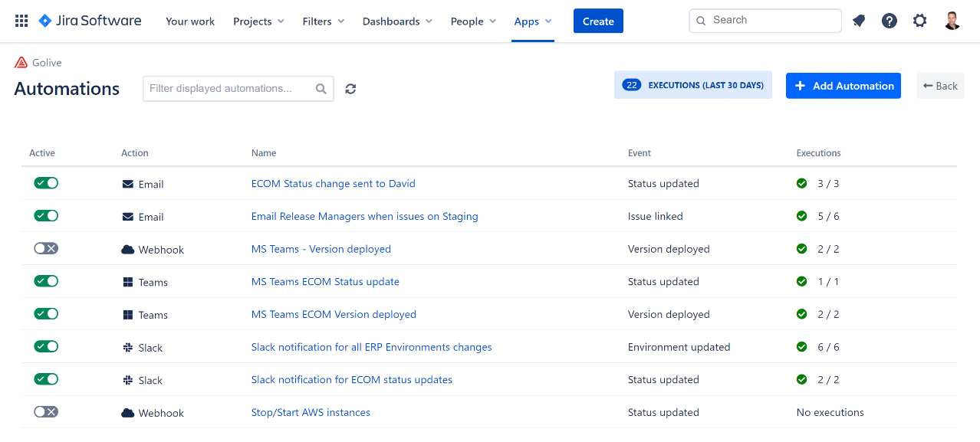This screenshot has width=980, height=442.
Task: Expand the Filters dropdown menu
Action: tap(323, 21)
